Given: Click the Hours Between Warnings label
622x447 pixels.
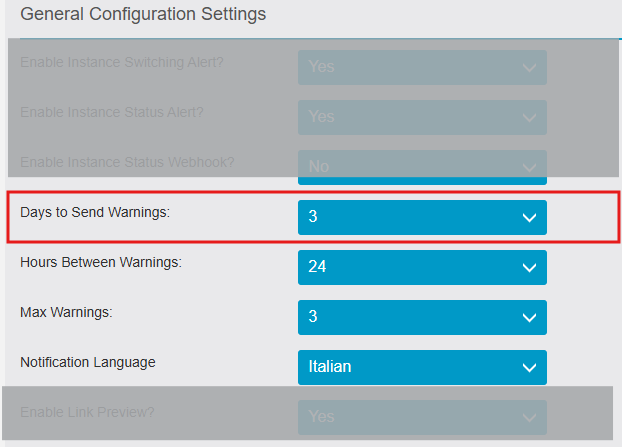Looking at the screenshot, I should coord(100,262).
